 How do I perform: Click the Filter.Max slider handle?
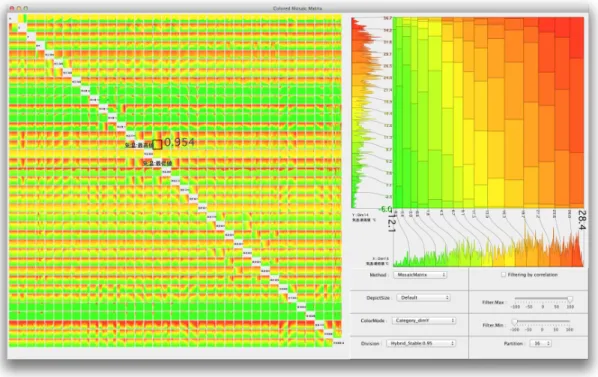click(570, 300)
